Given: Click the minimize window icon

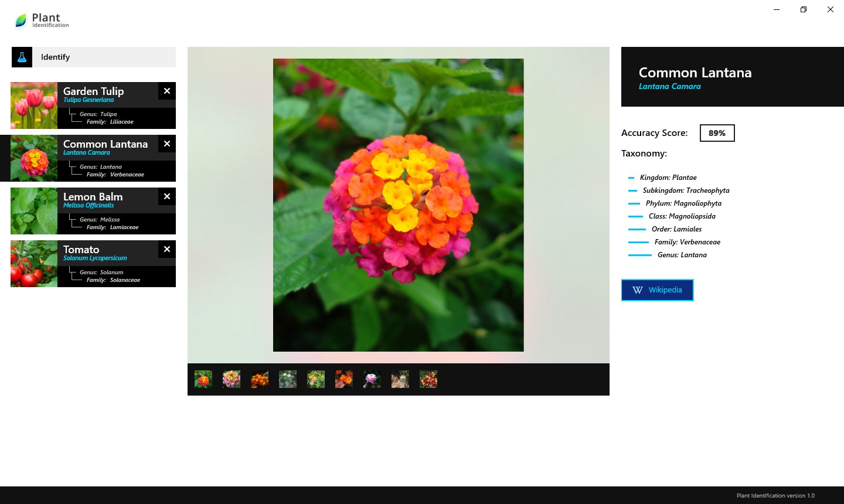Looking at the screenshot, I should tap(776, 9).
